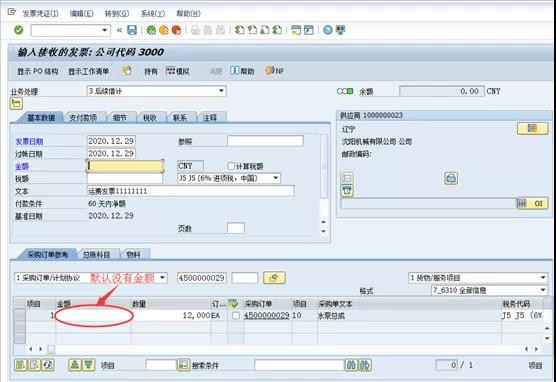This screenshot has height=382, width=556.
Task: Open vendor details button in 供应商 panel
Action: click(532, 128)
